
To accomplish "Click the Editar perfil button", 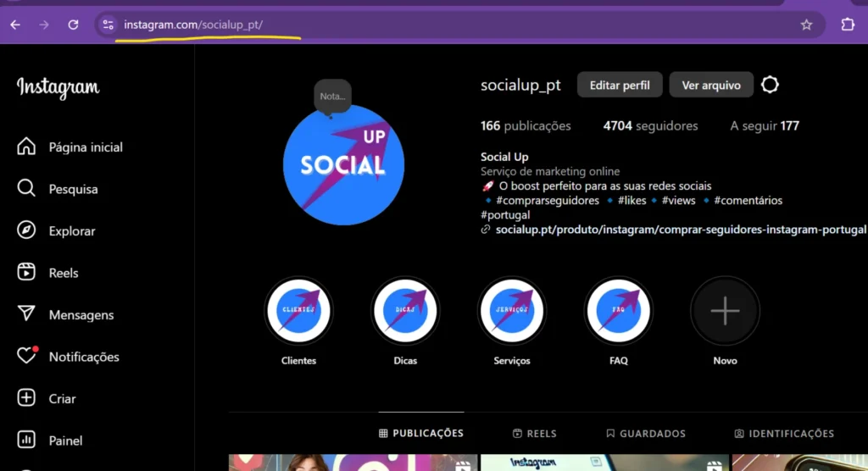I will (x=620, y=85).
